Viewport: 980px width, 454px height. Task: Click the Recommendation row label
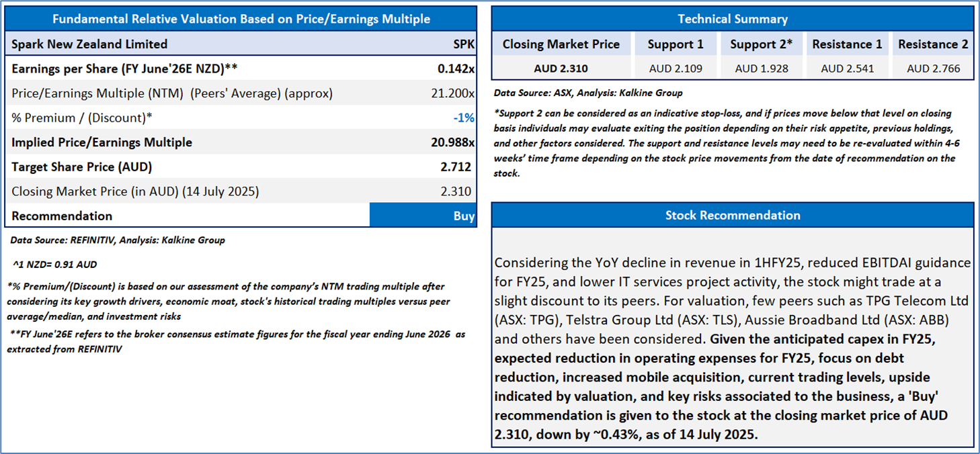pyautogui.click(x=62, y=216)
